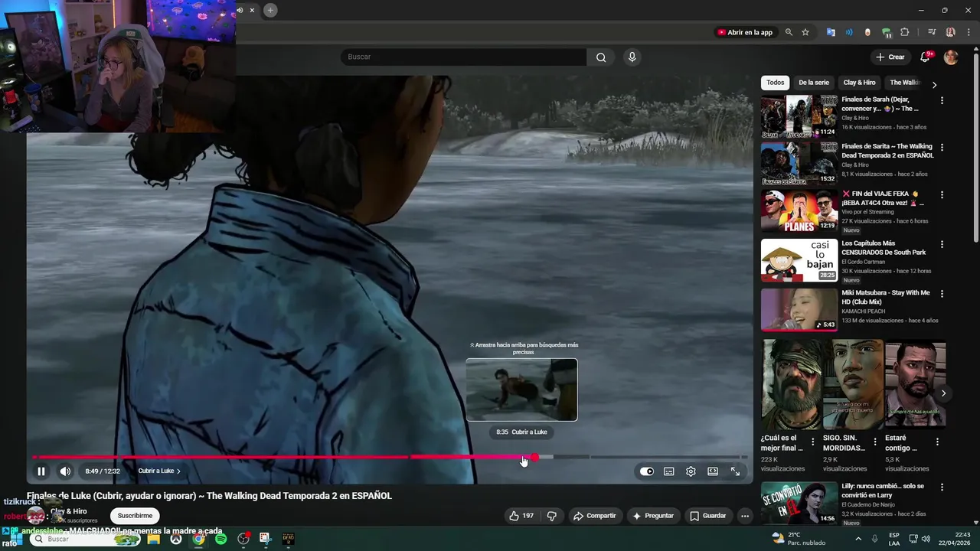Click 'Abrir en la app' button
The height and width of the screenshot is (551, 980).
[x=744, y=32]
